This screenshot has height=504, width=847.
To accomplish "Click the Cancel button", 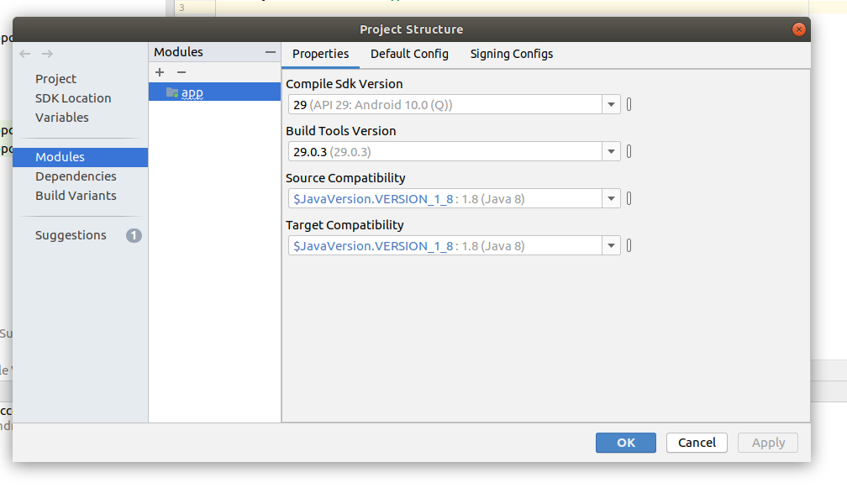I will point(697,443).
